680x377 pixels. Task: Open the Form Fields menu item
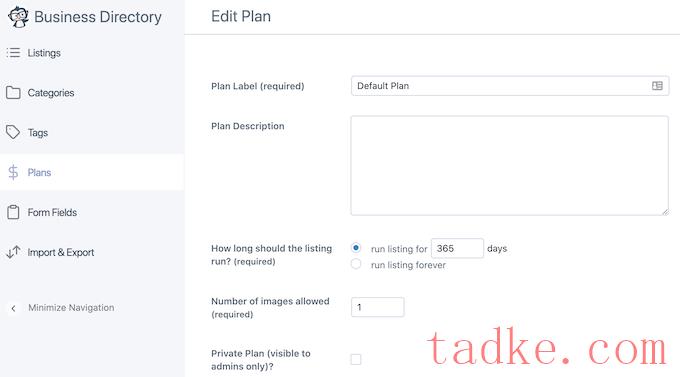(x=52, y=212)
